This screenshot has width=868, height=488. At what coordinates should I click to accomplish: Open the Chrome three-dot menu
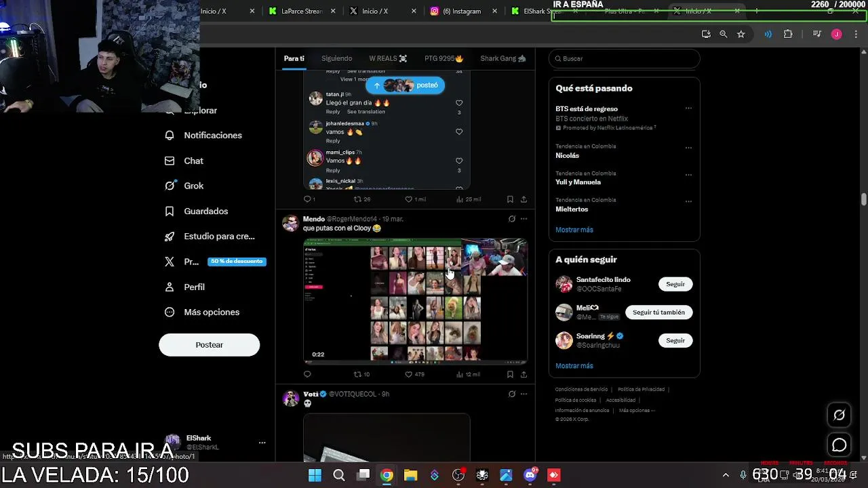[x=855, y=34]
